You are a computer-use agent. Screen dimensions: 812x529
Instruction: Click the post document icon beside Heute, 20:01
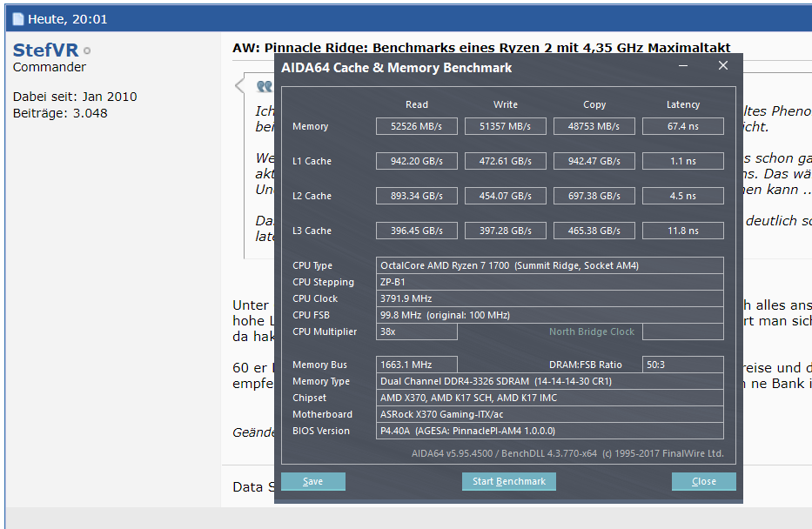(18, 19)
